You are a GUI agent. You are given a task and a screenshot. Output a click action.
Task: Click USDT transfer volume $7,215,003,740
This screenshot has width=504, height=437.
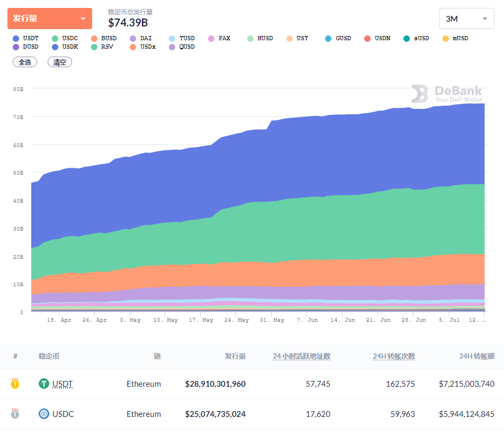click(467, 384)
